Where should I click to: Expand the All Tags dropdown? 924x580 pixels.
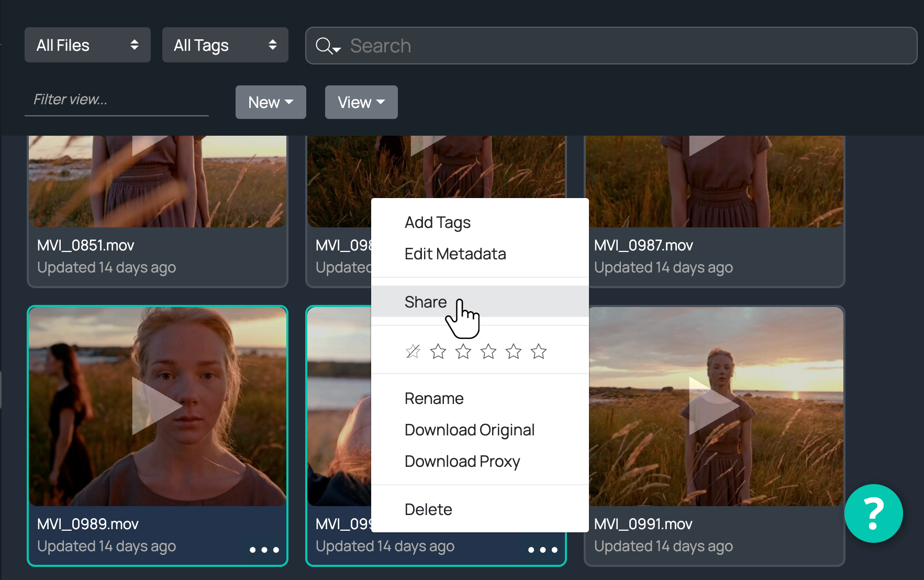click(225, 45)
